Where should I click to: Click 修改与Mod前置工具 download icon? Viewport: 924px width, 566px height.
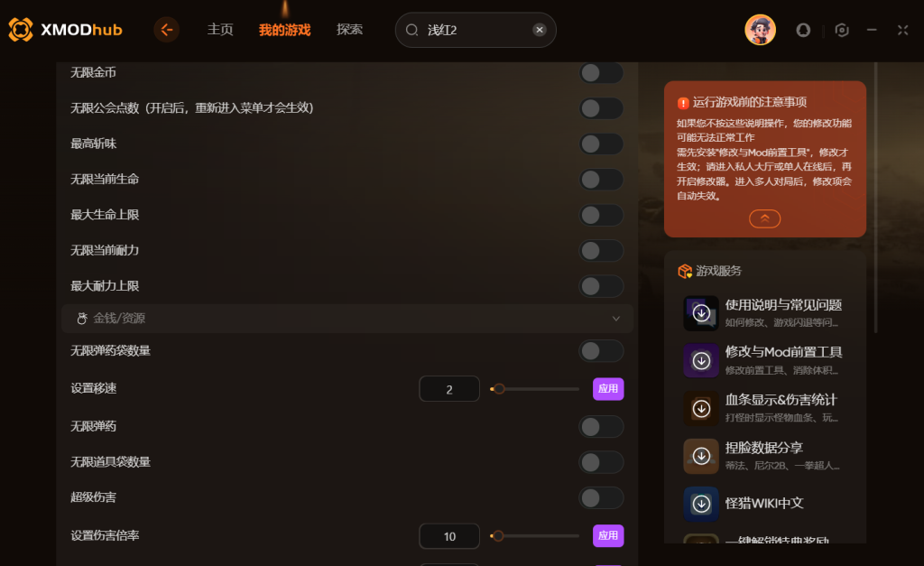pyautogui.click(x=701, y=360)
